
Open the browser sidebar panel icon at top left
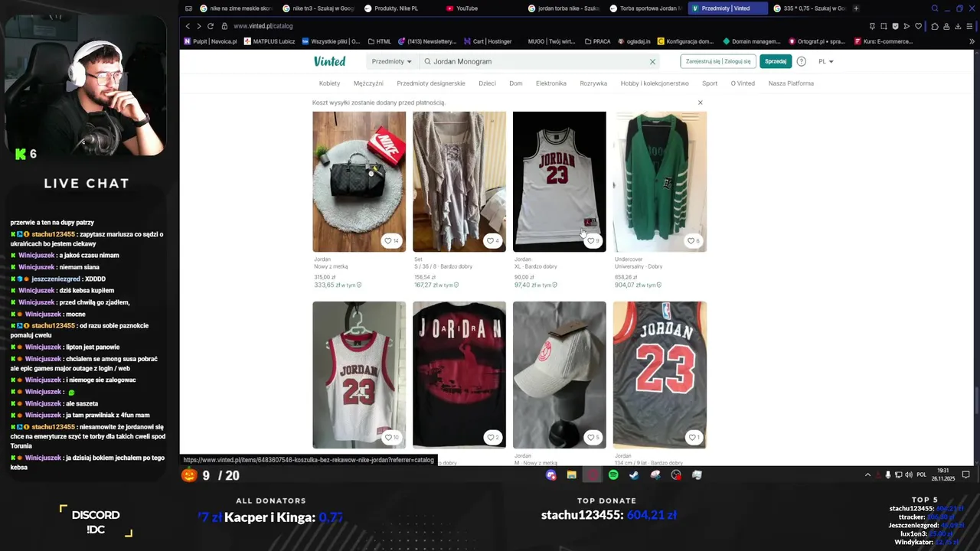tap(188, 8)
